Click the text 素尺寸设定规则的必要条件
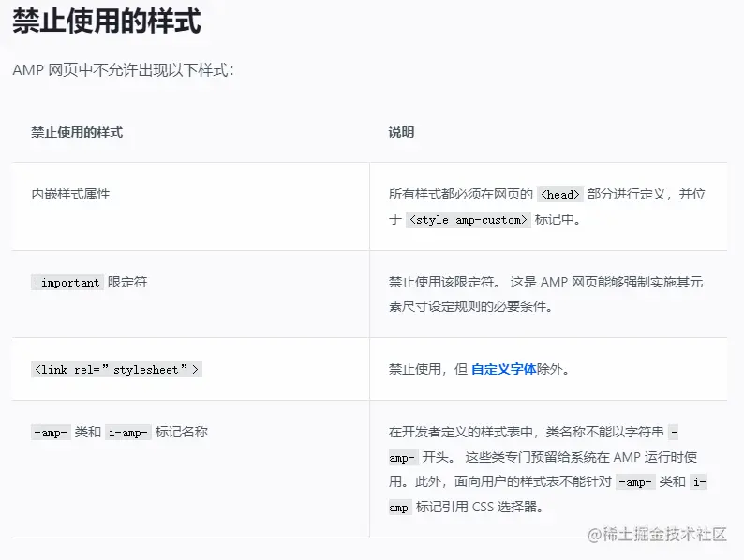Screen dimensions: 744x560 pos(470,306)
